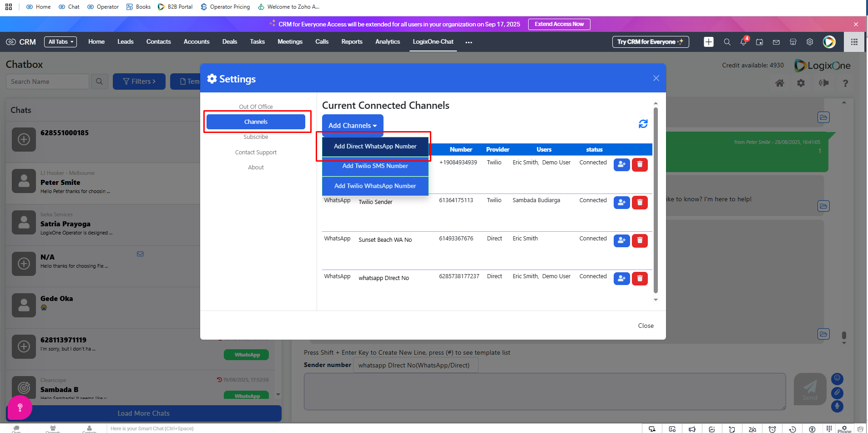Refresh the connected channels list

[x=643, y=124]
